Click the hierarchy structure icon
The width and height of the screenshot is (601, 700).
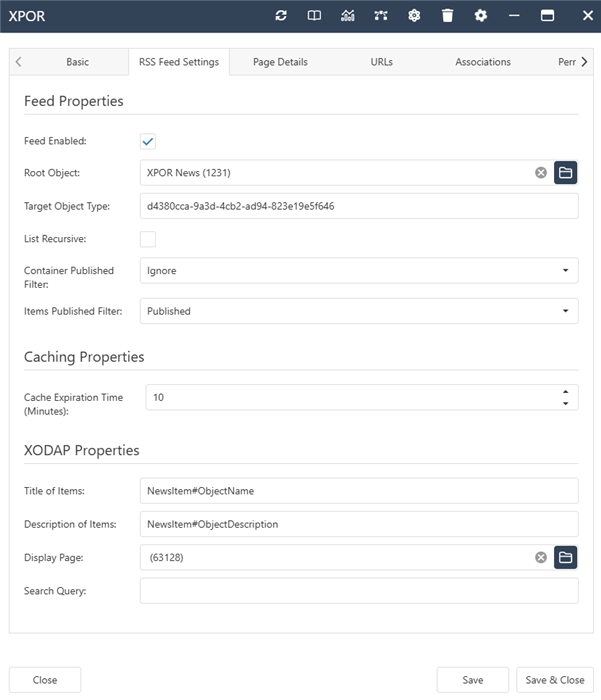pos(381,16)
